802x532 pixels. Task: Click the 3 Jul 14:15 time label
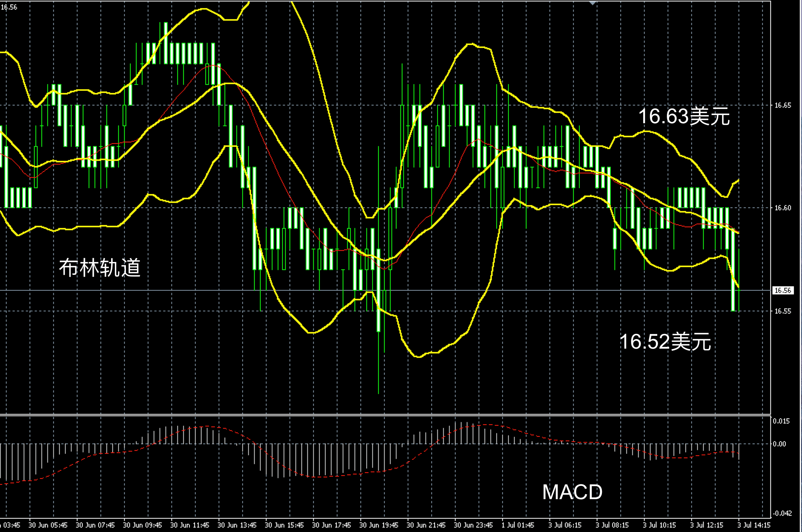pos(754,525)
